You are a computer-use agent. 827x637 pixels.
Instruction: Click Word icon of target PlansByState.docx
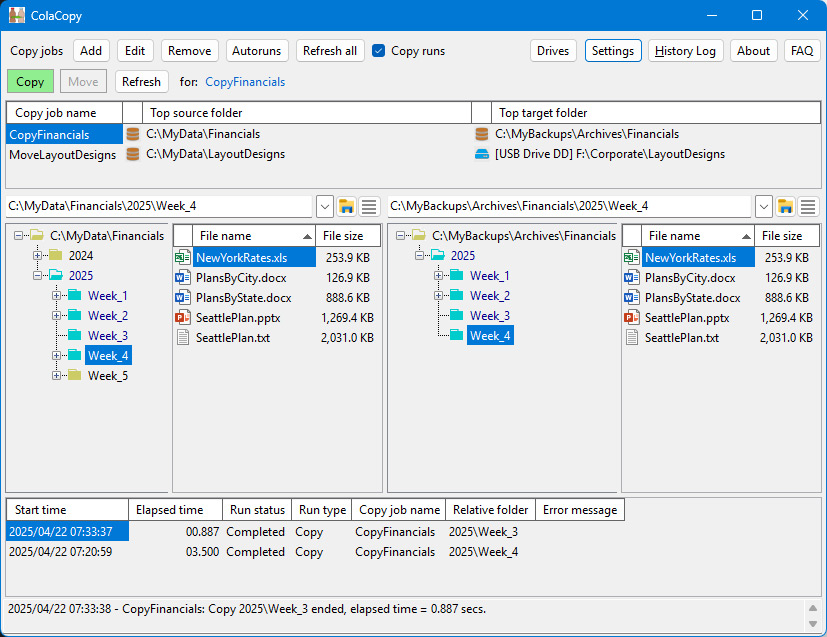631,297
